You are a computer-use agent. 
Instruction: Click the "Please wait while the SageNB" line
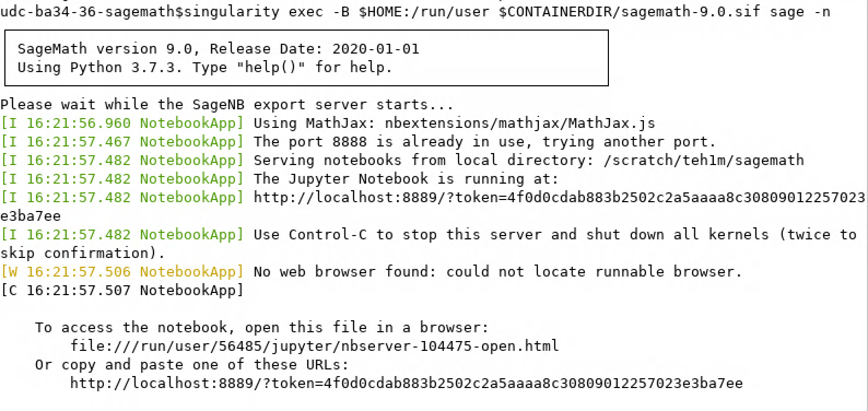click(227, 104)
